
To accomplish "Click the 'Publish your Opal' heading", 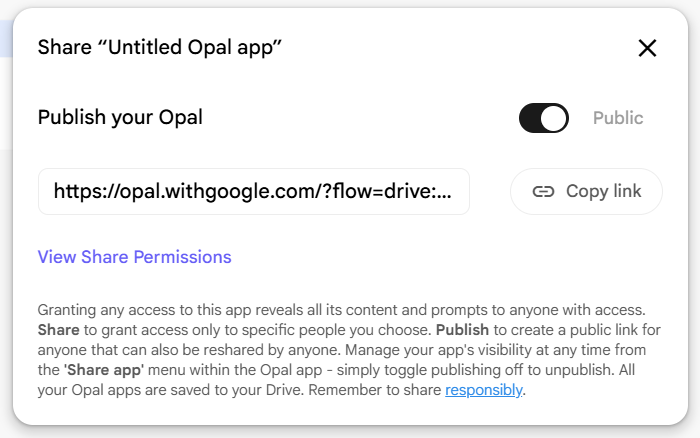I will point(120,117).
